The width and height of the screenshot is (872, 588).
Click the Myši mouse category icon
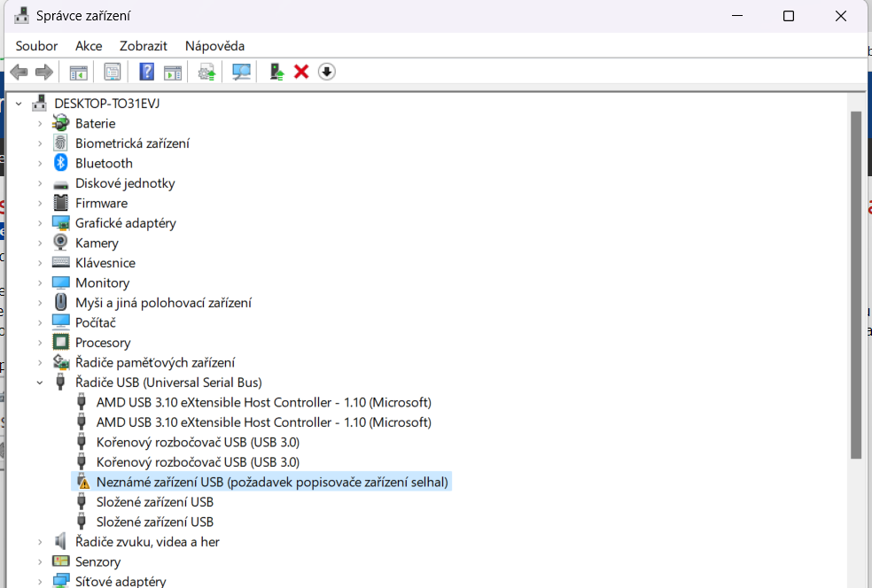pos(60,302)
